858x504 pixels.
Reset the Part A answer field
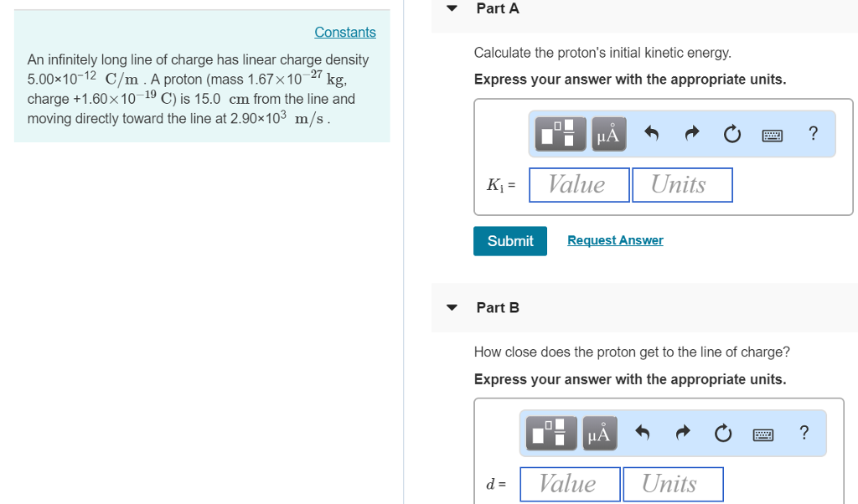[731, 134]
